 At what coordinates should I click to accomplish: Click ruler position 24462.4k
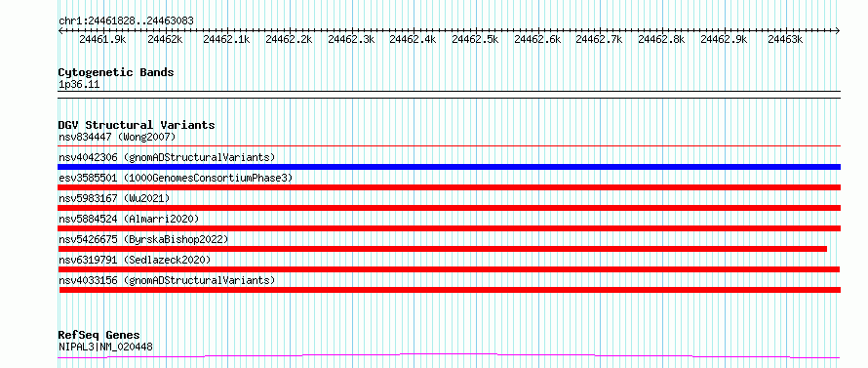[x=413, y=39]
